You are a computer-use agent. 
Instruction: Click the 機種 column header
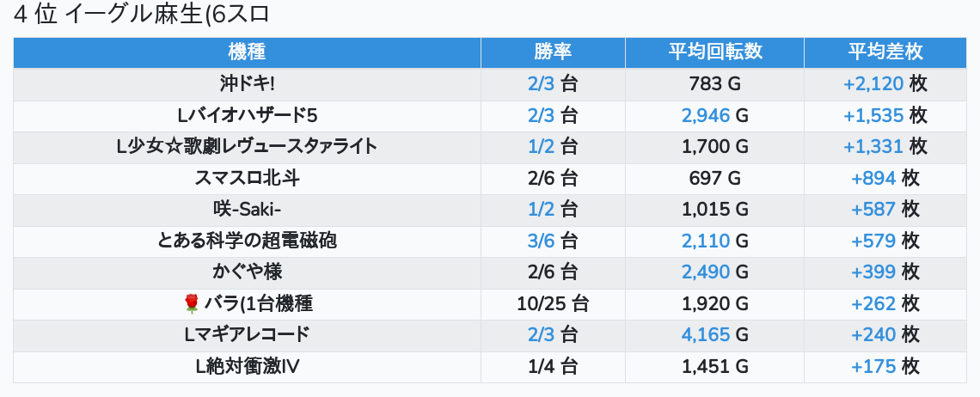[247, 52]
